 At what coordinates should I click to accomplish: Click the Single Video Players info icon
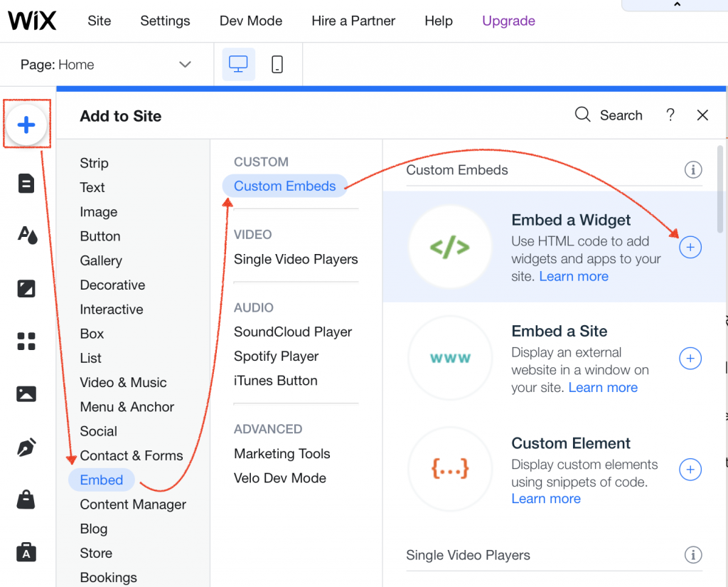693,555
